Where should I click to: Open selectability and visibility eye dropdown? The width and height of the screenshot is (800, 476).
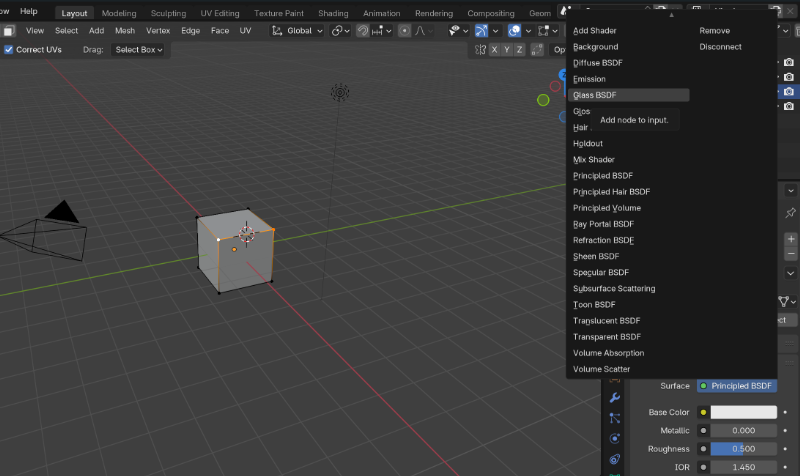point(458,31)
